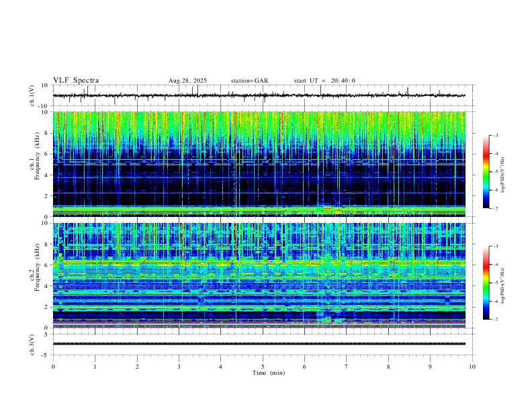Screen dimensions: 532x411
Task: Click time axis tick label "5"
Action: (263, 367)
